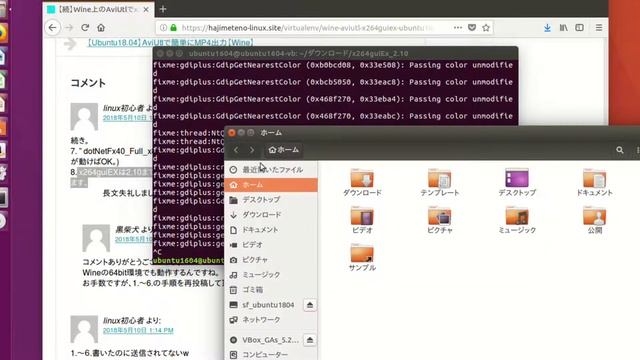
Task: Go forward in file manager
Action: (x=252, y=150)
